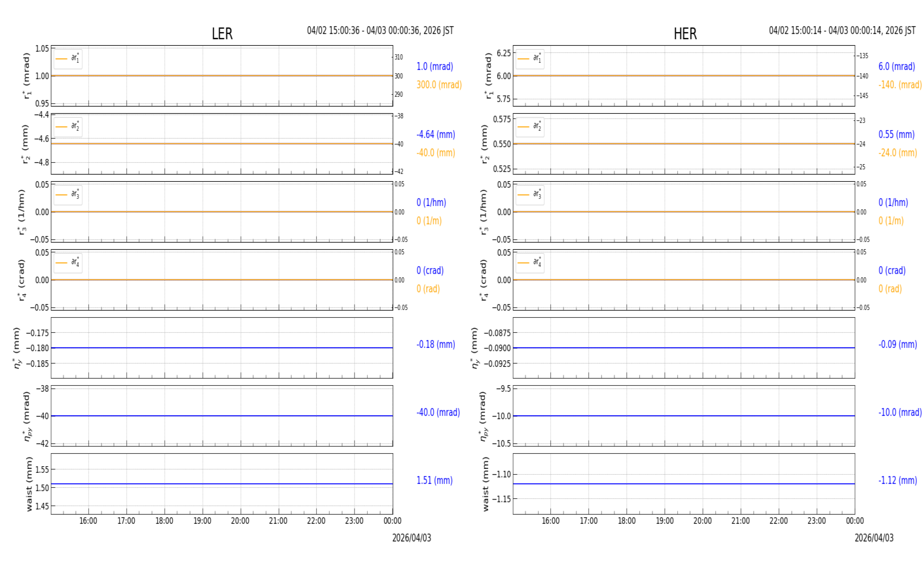The width and height of the screenshot is (924, 565).
Task: Click the ∂r3* legend in LER plot
Action: 68,195
